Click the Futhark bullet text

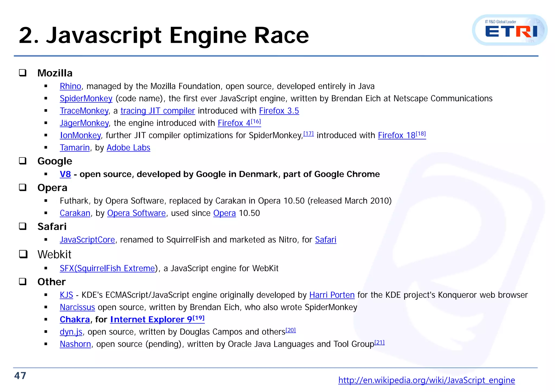(226, 201)
